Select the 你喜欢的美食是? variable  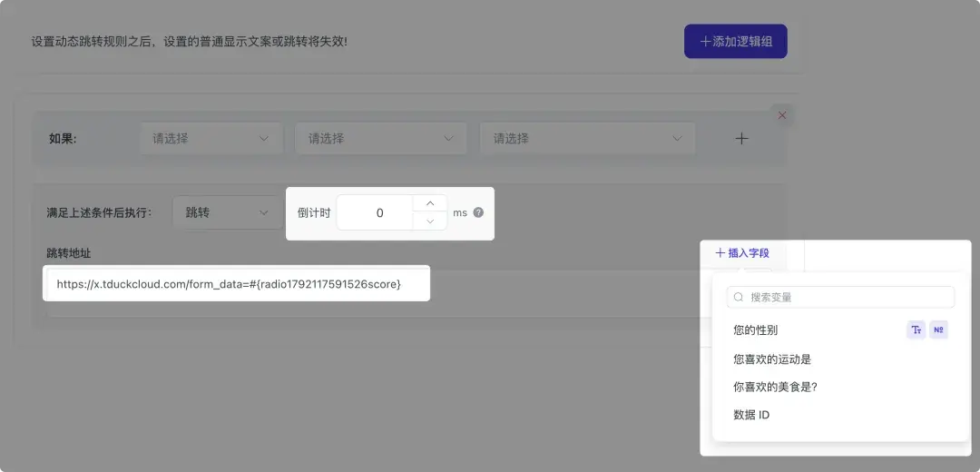point(776,387)
